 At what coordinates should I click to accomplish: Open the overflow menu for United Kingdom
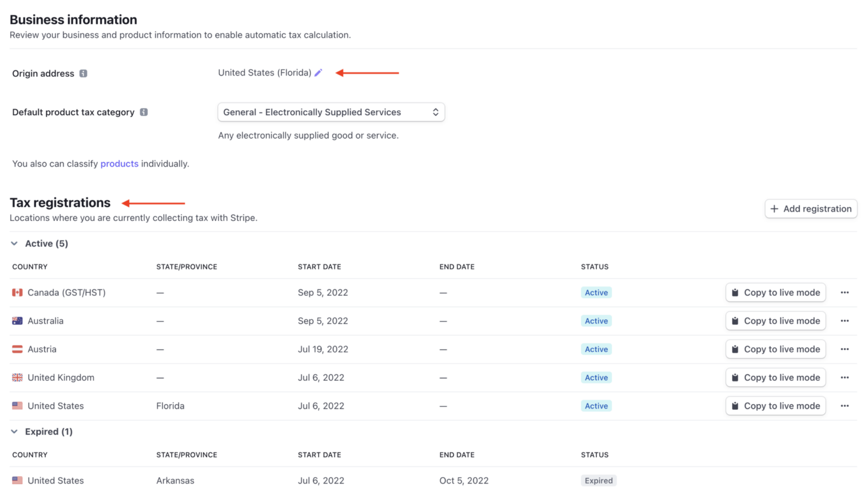pyautogui.click(x=845, y=377)
